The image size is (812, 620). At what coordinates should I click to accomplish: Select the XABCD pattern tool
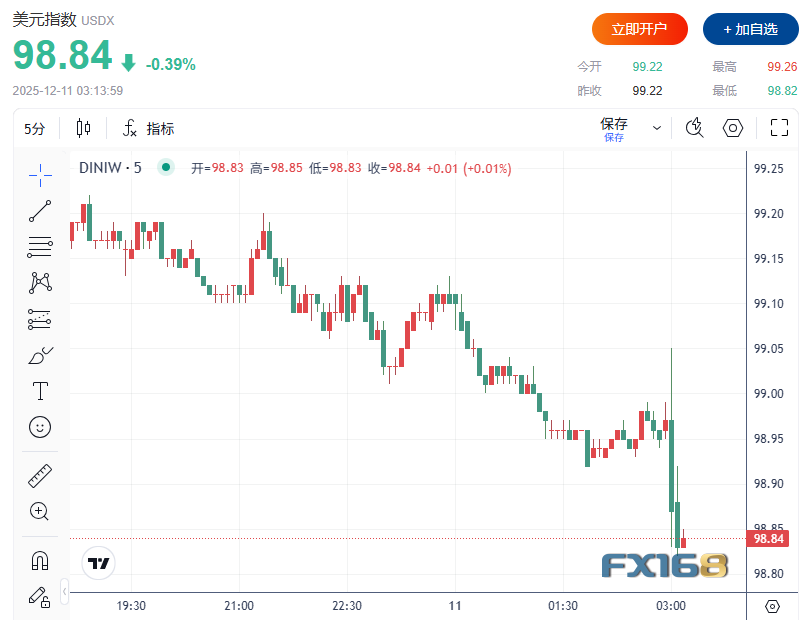(40, 283)
